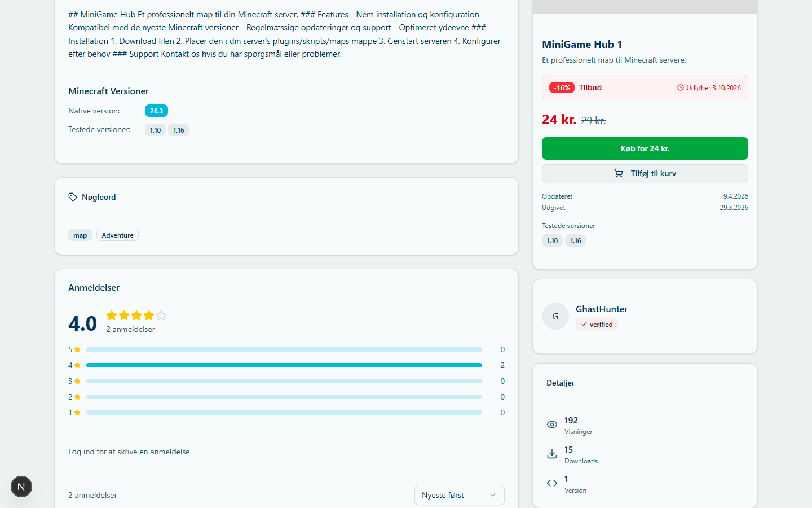Click the Minecraft Versioner heading
The image size is (812, 508).
click(x=108, y=91)
